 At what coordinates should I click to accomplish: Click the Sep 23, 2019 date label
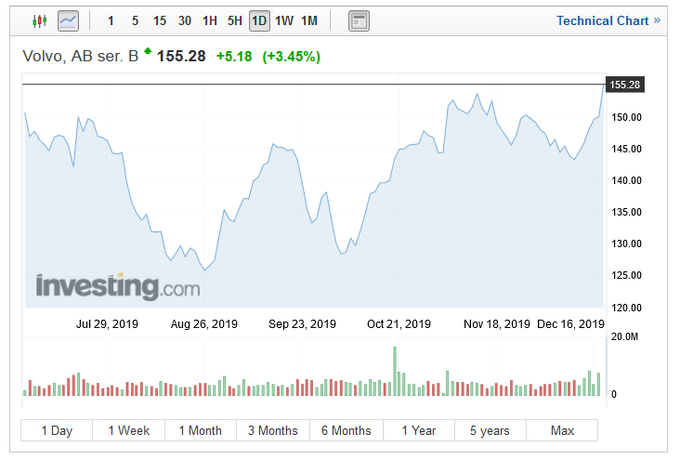[302, 324]
